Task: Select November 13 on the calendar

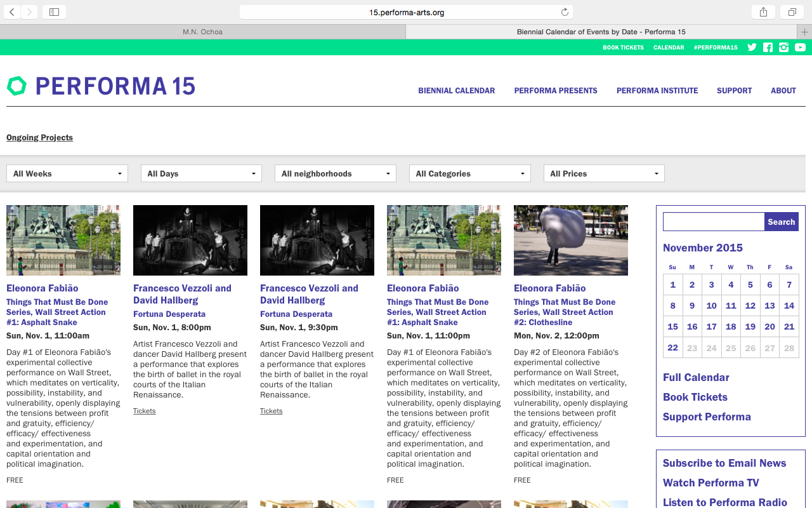Action: click(x=769, y=305)
